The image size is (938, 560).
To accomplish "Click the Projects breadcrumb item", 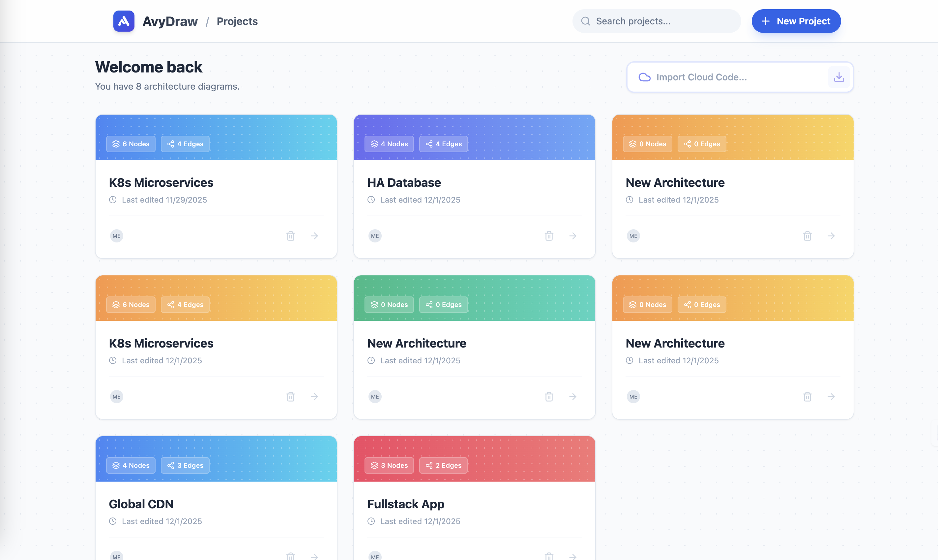I will 237,21.
